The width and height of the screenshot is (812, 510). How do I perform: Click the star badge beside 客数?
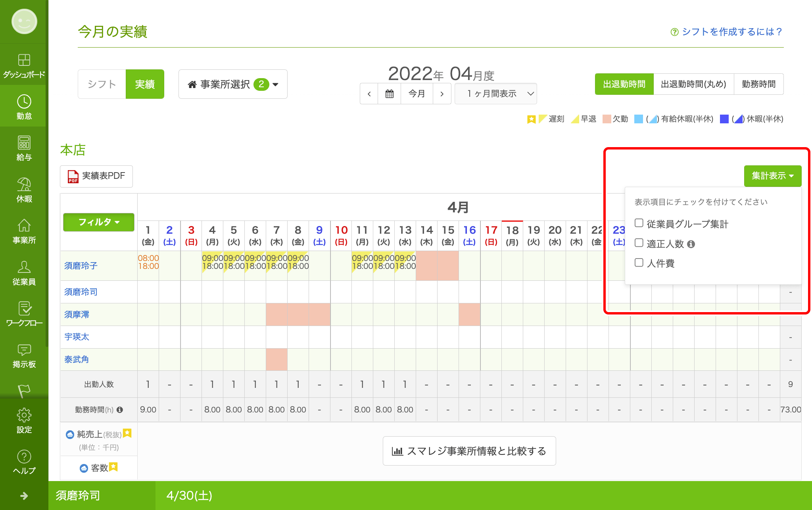coord(113,467)
